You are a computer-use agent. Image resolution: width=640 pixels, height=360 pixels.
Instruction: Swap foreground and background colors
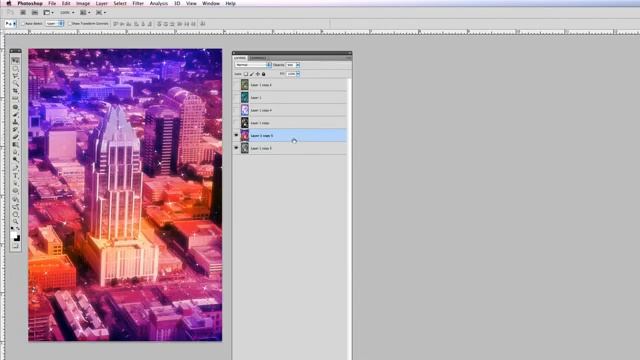(x=18, y=228)
